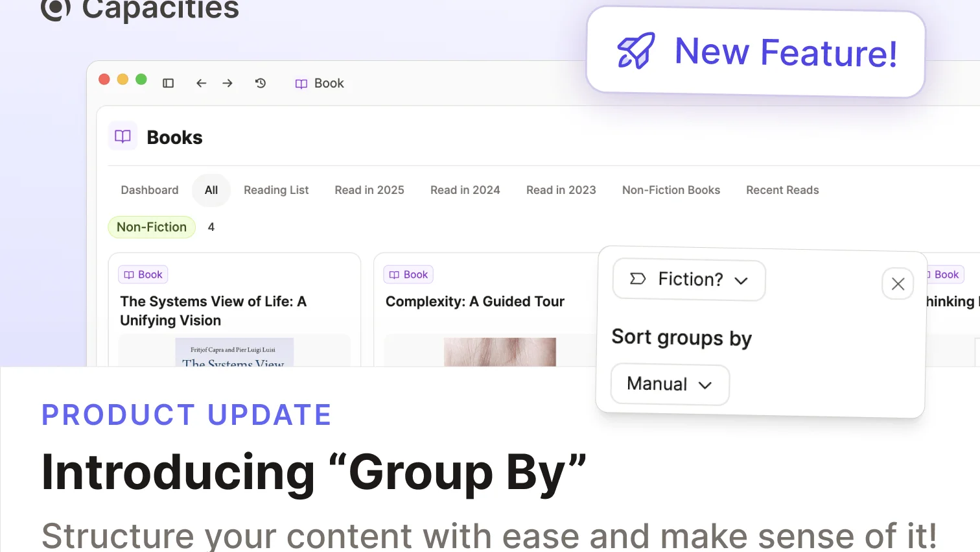The width and height of the screenshot is (980, 552).
Task: Click the back navigation arrow
Action: coord(202,83)
